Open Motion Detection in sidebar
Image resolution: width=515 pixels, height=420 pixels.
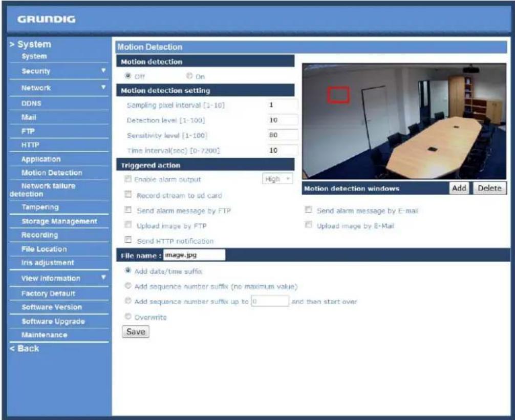[52, 173]
